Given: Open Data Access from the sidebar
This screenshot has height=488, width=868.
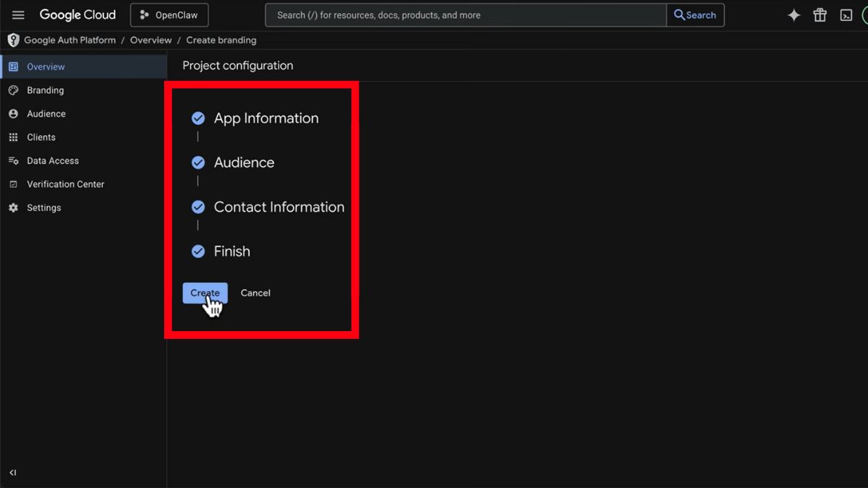Looking at the screenshot, I should pyautogui.click(x=53, y=160).
